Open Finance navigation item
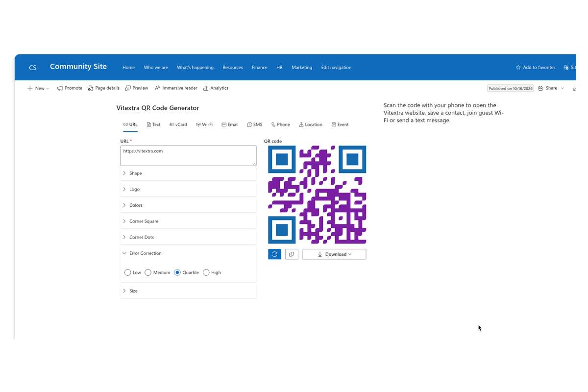588x392 pixels. click(x=260, y=68)
